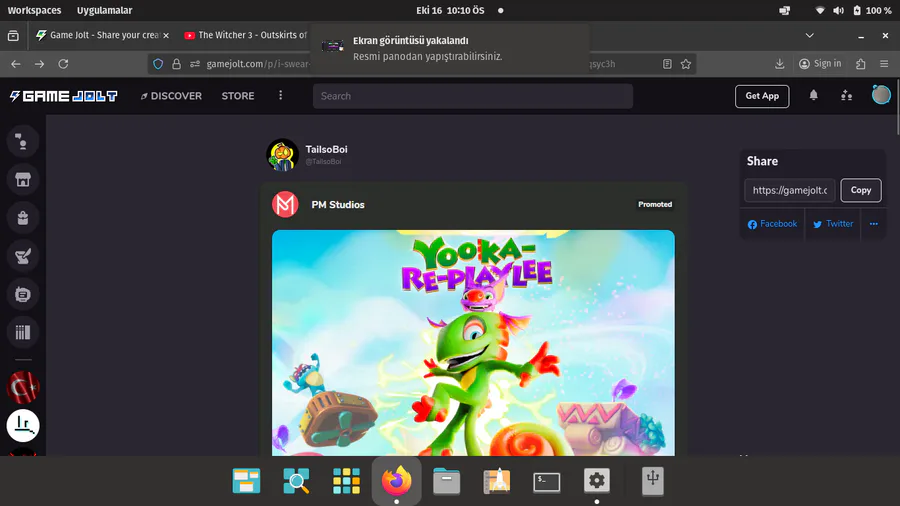Open Firefox extensions icon

tap(860, 64)
